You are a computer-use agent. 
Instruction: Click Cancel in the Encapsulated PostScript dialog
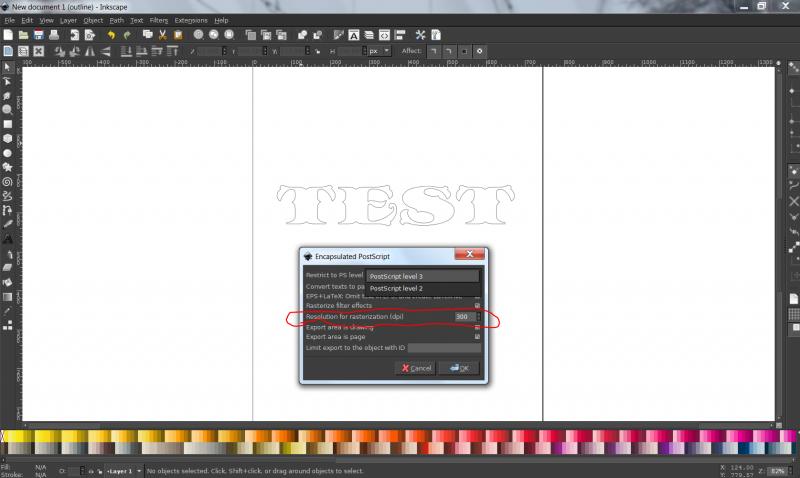(x=415, y=368)
